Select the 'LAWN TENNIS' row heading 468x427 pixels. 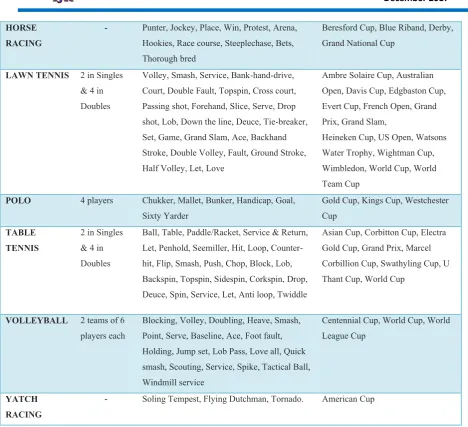click(37, 76)
